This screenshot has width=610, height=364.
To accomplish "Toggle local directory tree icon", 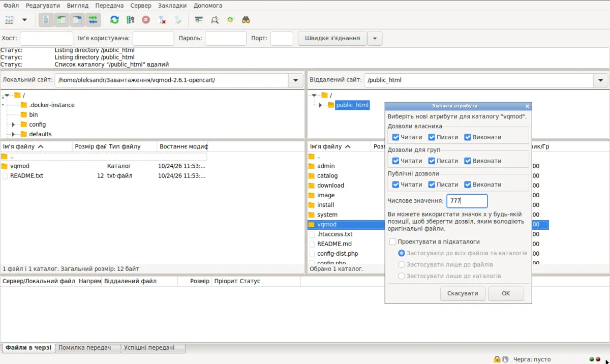I will click(61, 20).
